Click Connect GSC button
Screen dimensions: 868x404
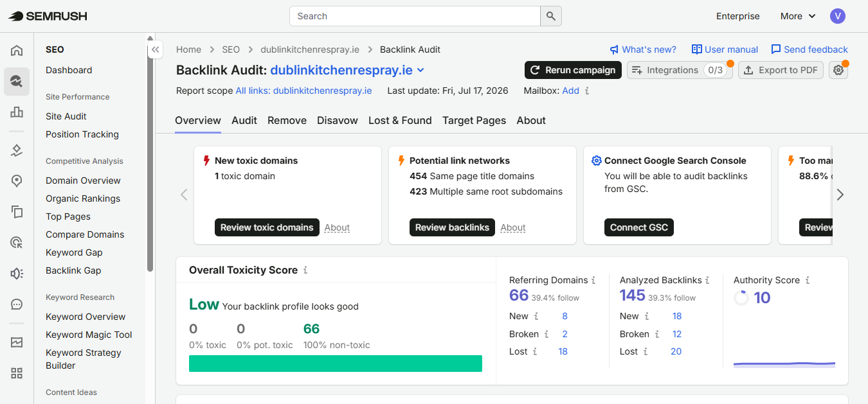click(639, 227)
